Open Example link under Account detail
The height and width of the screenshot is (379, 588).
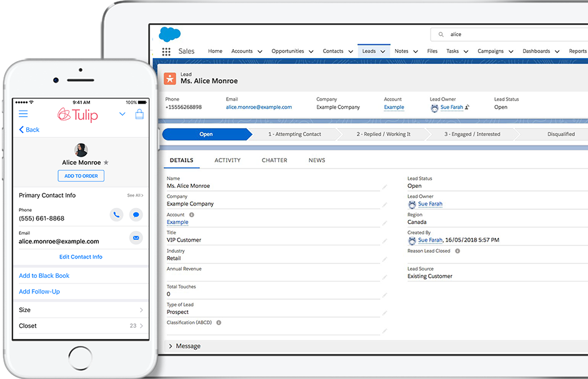click(x=177, y=222)
